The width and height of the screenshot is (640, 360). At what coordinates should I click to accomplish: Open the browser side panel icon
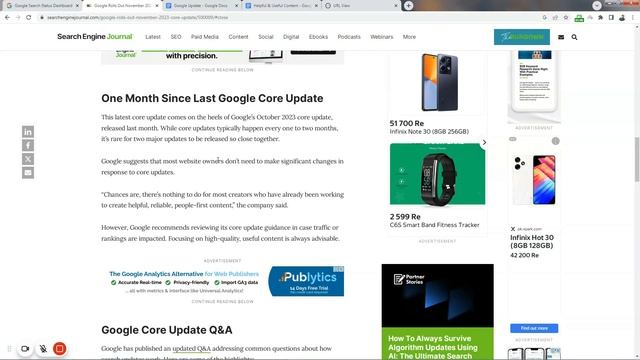tap(611, 18)
